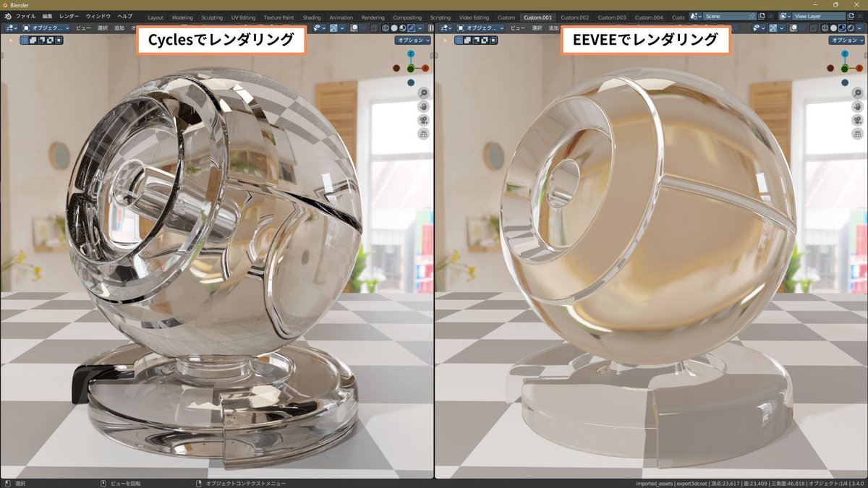This screenshot has width=868, height=488.
Task: Toggle perspective/orthographic grid icon in Cycles viewport
Action: coord(423,134)
